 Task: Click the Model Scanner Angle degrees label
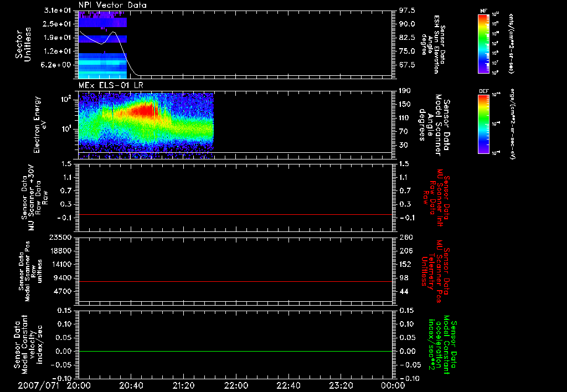[x=434, y=125]
